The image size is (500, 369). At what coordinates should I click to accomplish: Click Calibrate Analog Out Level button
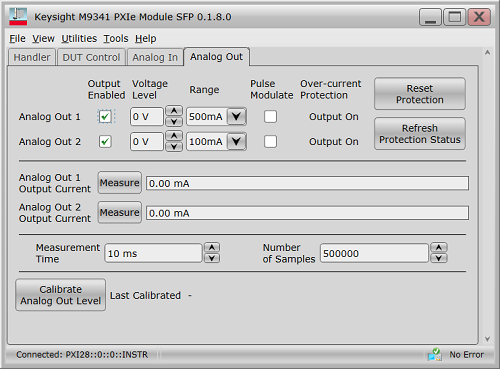61,295
